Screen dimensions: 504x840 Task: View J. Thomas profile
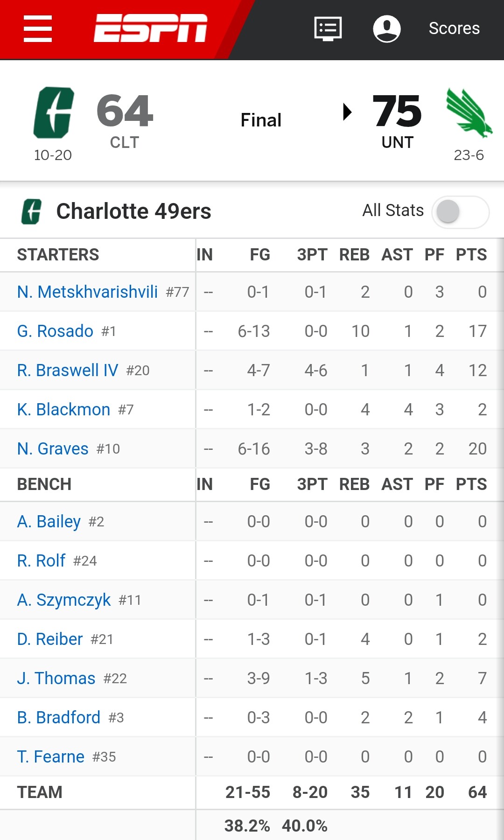coord(56,678)
